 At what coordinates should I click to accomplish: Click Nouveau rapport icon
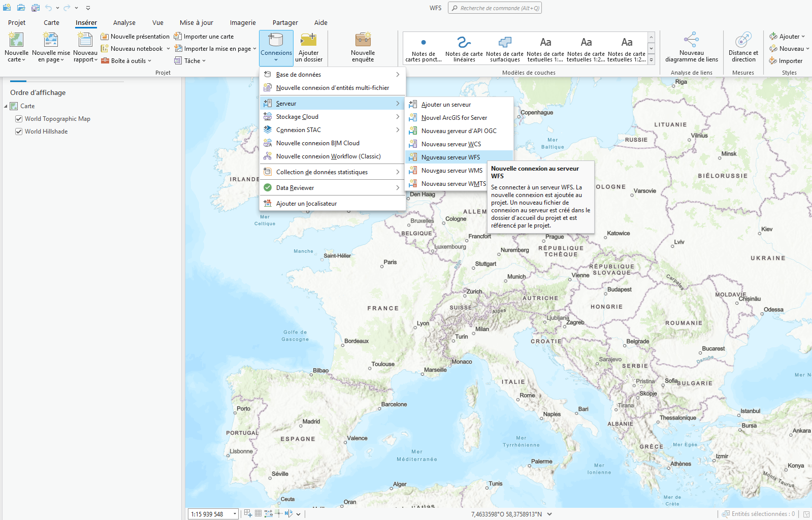point(85,41)
